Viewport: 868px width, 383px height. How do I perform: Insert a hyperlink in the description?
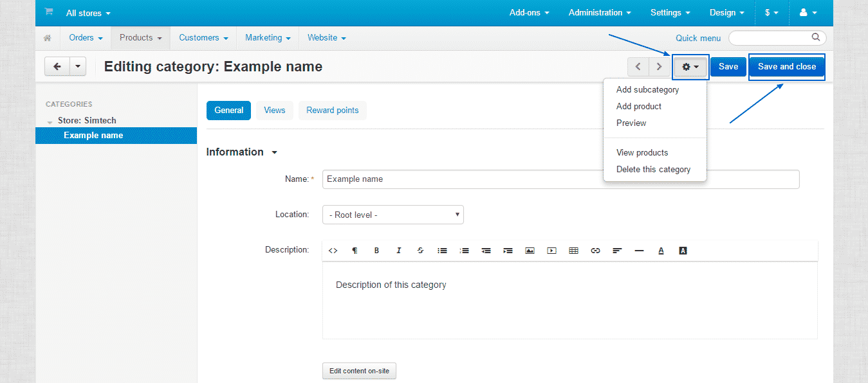coord(595,251)
